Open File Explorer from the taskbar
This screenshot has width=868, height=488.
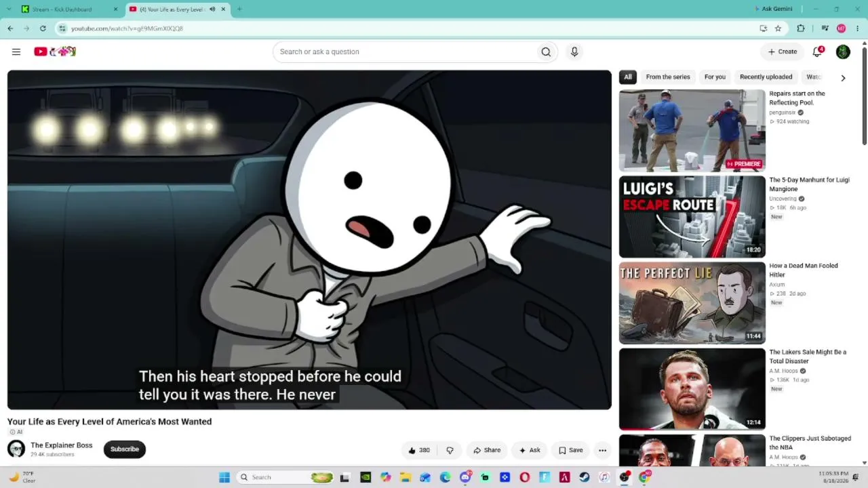coord(405,477)
